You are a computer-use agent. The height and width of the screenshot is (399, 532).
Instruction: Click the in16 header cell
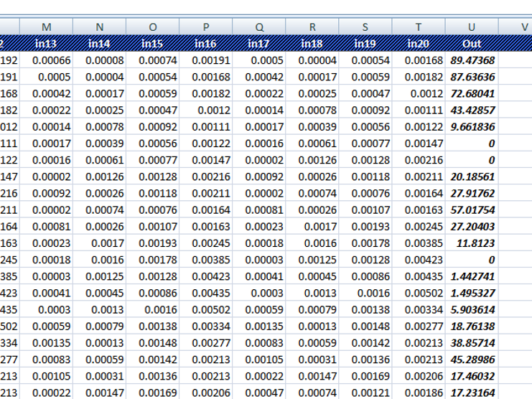click(206, 43)
